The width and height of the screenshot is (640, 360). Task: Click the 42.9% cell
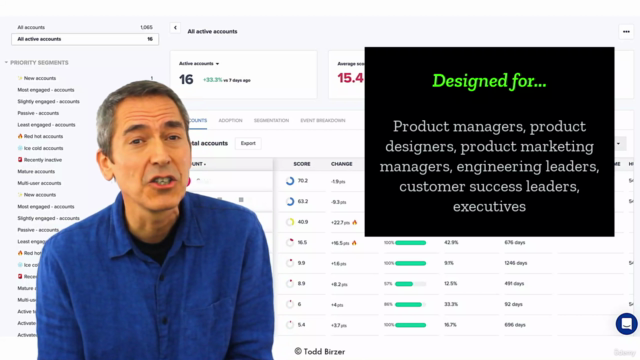[451, 242]
